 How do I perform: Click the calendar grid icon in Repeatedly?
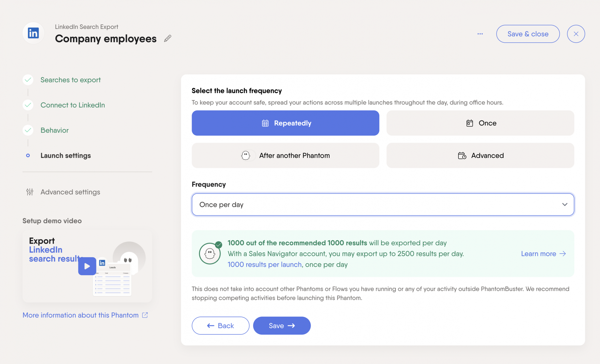(265, 123)
